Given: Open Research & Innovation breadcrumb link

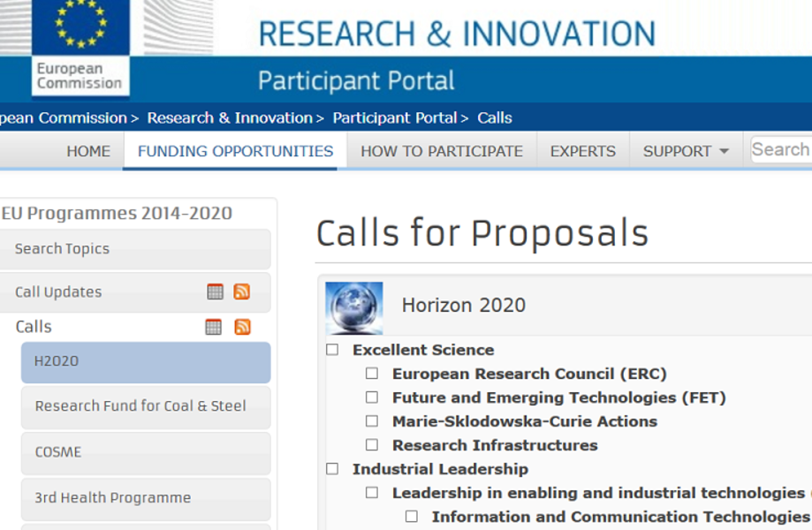Looking at the screenshot, I should click(x=230, y=118).
